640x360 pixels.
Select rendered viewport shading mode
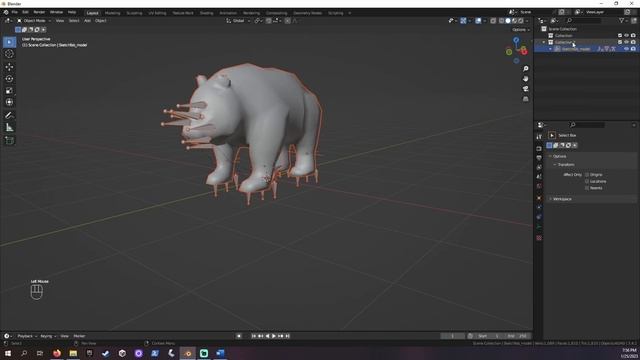521,21
